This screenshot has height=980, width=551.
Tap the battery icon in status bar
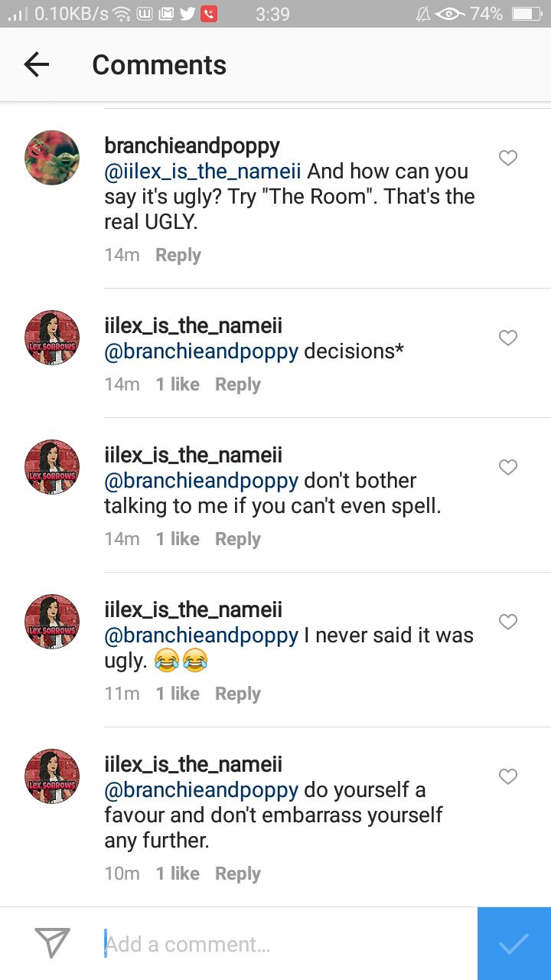(x=527, y=14)
